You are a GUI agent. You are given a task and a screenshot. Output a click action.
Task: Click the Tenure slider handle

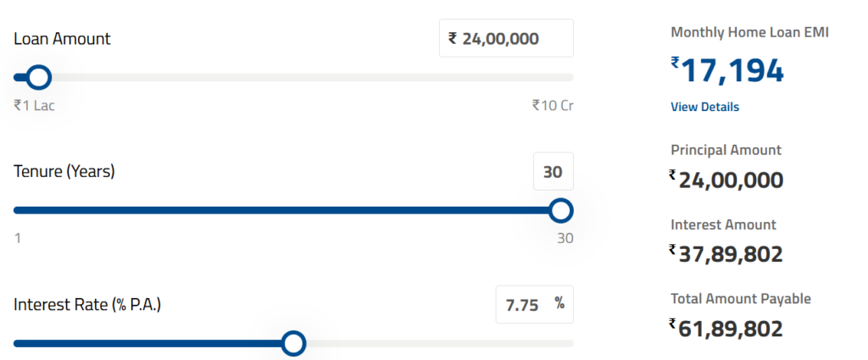click(560, 210)
